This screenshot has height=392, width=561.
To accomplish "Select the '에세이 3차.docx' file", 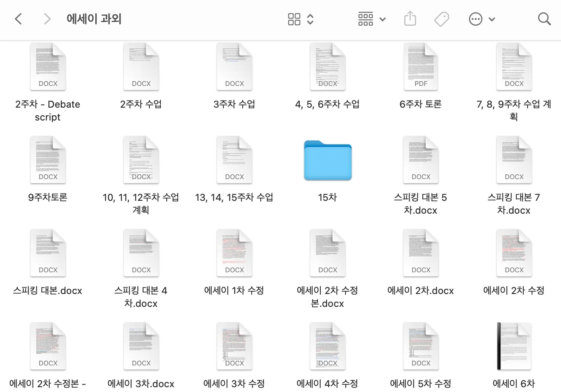I will point(141,346).
